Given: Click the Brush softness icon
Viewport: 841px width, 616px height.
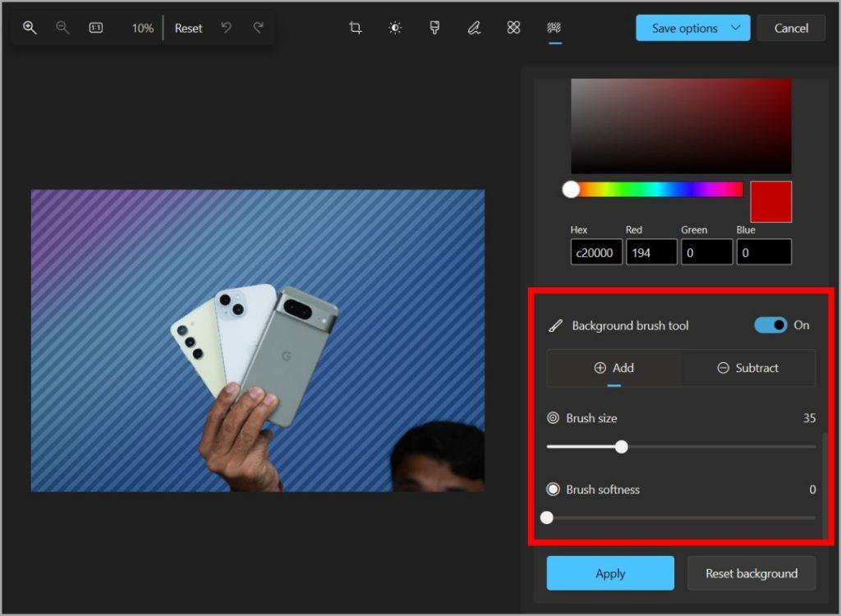Looking at the screenshot, I should click(x=553, y=490).
